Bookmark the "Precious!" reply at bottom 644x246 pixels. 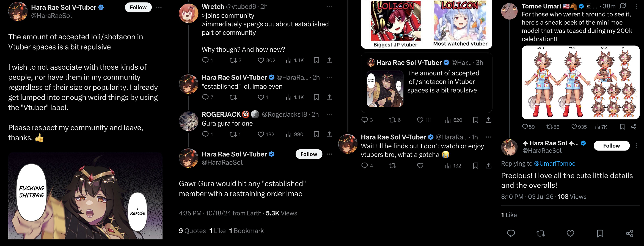[600, 234]
